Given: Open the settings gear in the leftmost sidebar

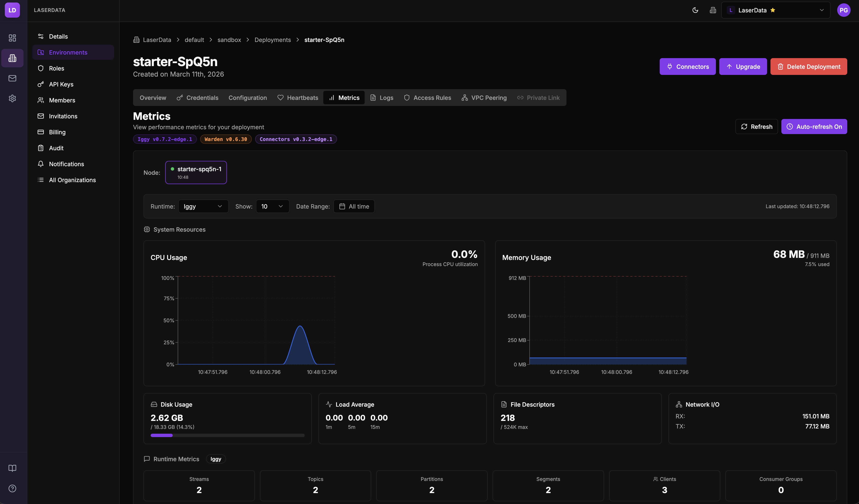Looking at the screenshot, I should click(12, 98).
